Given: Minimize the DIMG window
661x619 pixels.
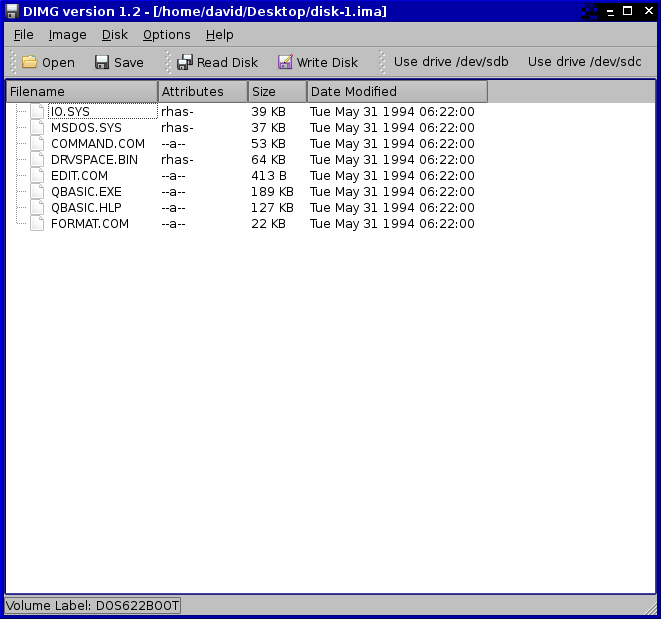Looking at the screenshot, I should coord(610,12).
